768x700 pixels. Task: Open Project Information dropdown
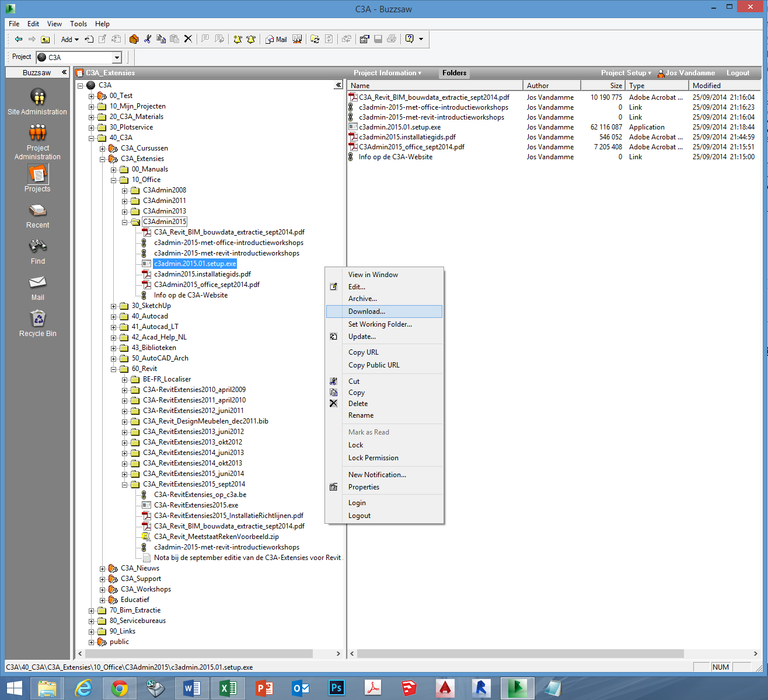point(387,73)
